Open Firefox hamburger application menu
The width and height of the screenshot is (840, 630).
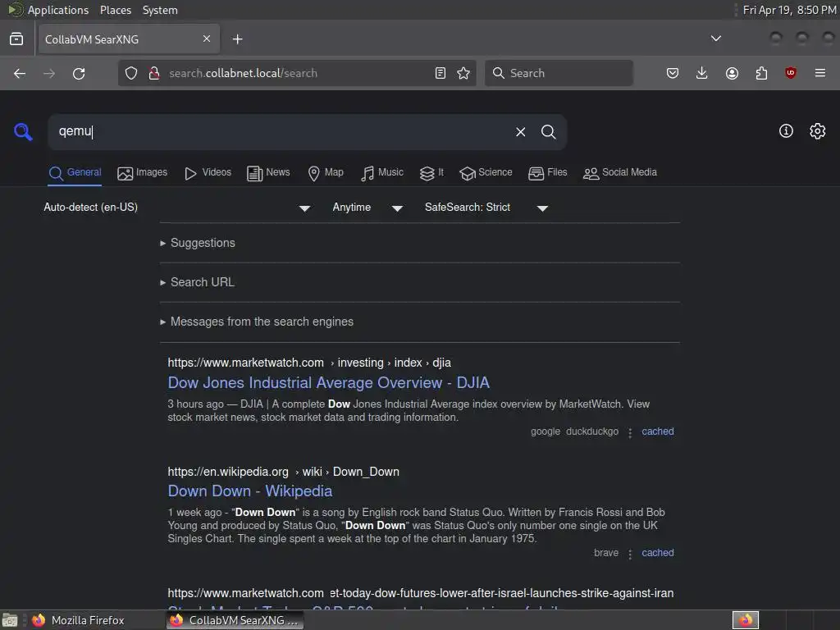coord(820,73)
